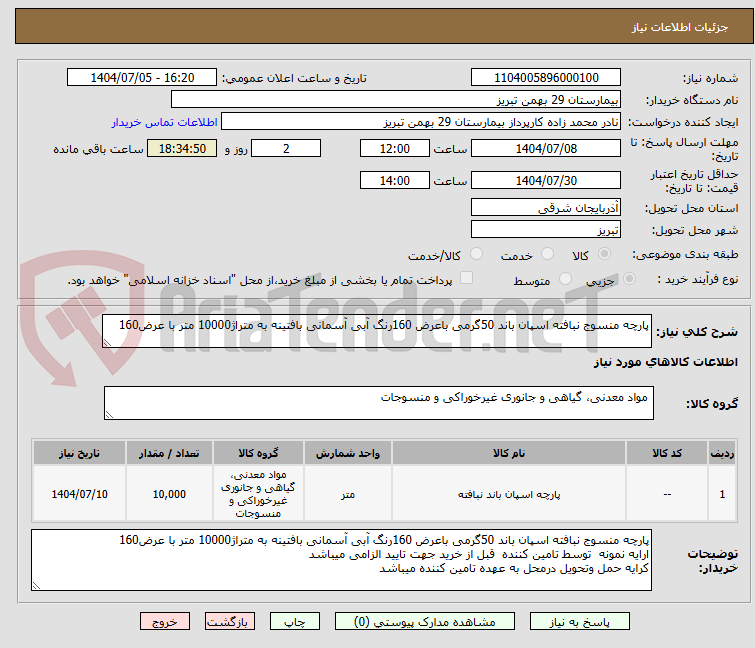Image resolution: width=755 pixels, height=648 pixels.
Task: Click the resize handle of توضیحات خریدار box
Action: [x=36, y=586]
